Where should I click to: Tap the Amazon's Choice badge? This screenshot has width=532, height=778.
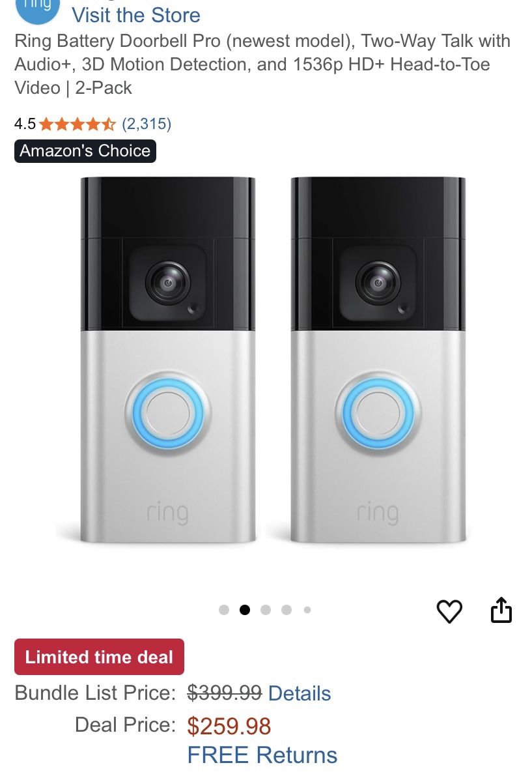[x=85, y=151]
